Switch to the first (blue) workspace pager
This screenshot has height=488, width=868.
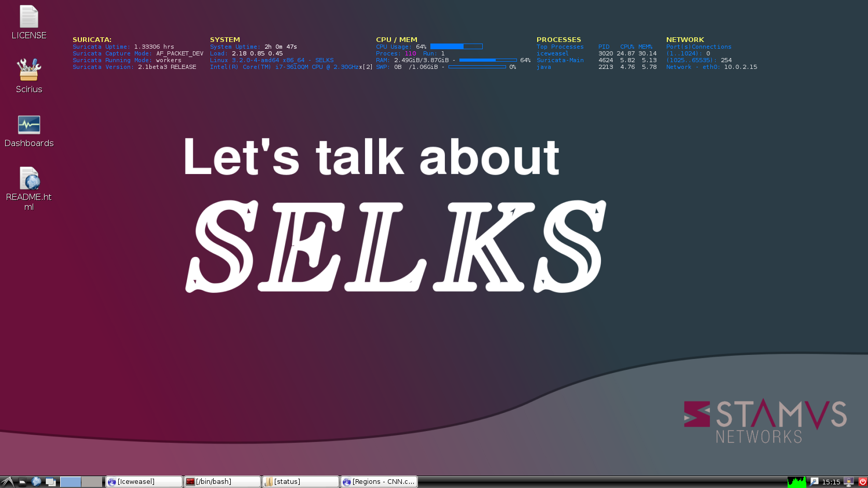pyautogui.click(x=71, y=482)
